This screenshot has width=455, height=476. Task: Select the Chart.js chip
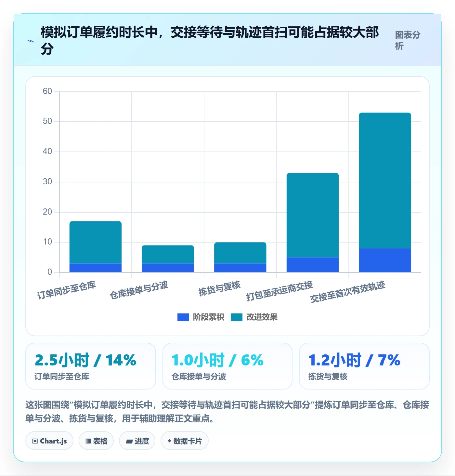tap(49, 441)
